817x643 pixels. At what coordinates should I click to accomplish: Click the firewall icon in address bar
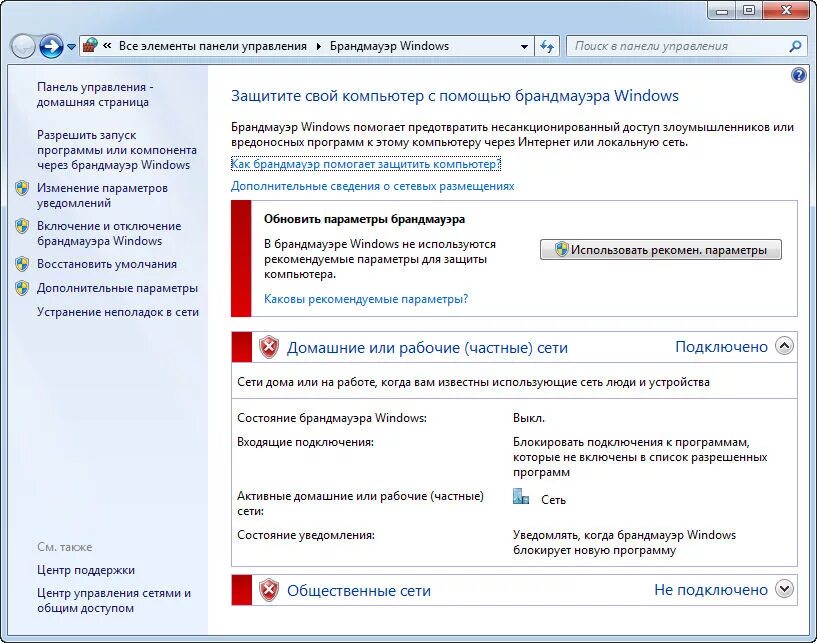90,45
